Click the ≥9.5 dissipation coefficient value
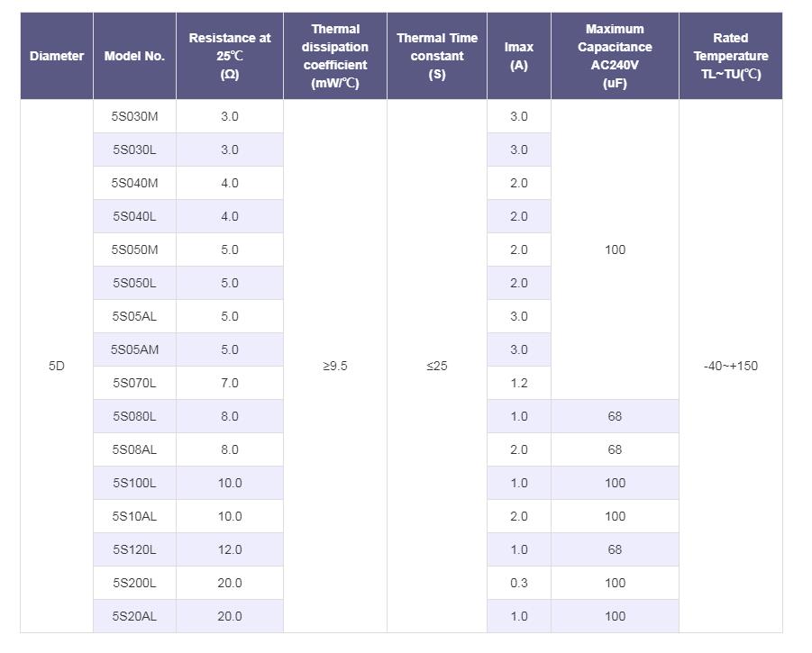The image size is (812, 653). pos(335,366)
